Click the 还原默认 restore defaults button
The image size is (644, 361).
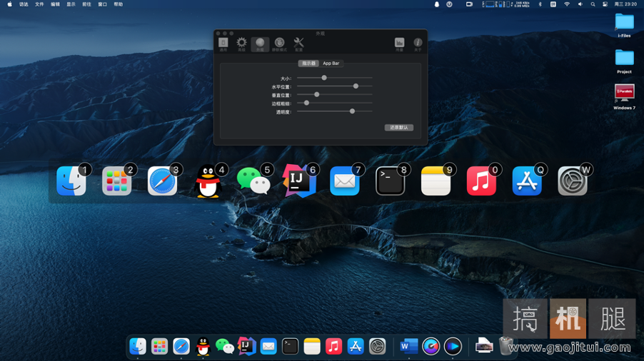pos(399,128)
